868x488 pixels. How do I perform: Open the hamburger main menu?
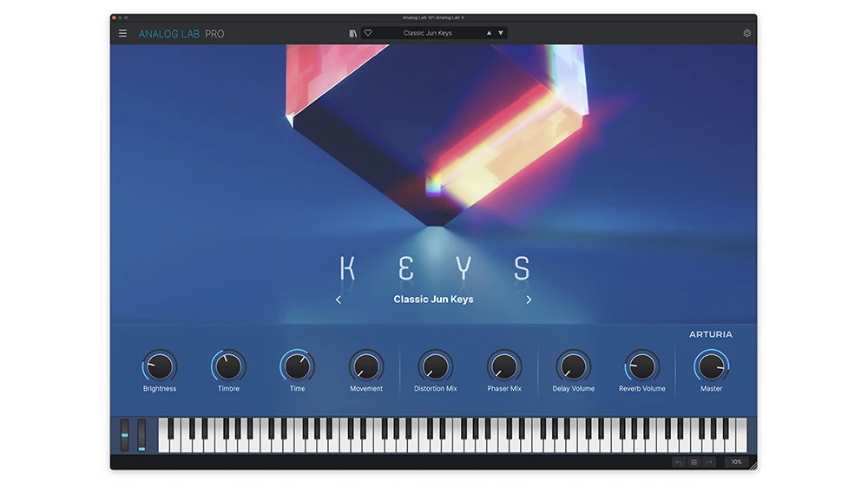click(x=122, y=34)
